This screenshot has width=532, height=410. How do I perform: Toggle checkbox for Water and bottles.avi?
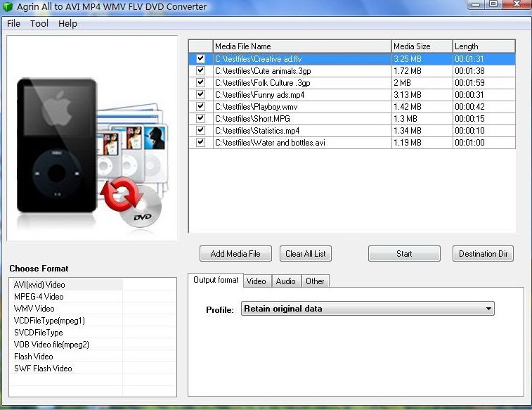[x=200, y=142]
